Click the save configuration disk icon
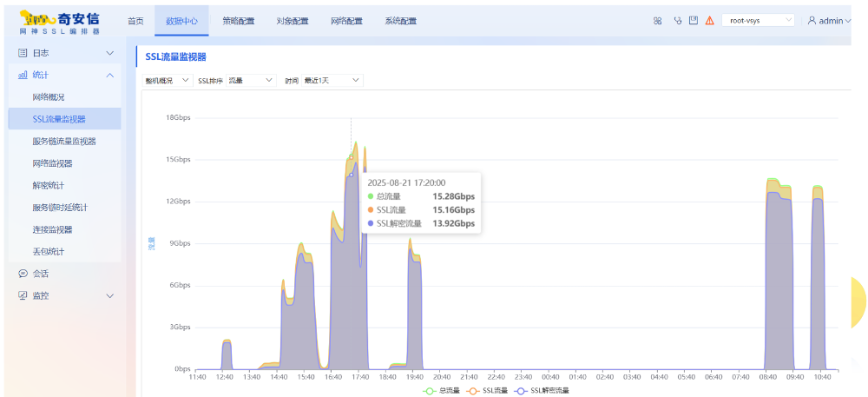Viewport: 868px width, 397px height. coord(694,21)
